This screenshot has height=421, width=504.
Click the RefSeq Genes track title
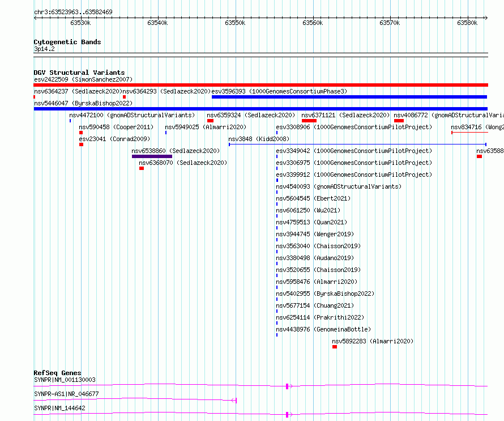pyautogui.click(x=57, y=373)
